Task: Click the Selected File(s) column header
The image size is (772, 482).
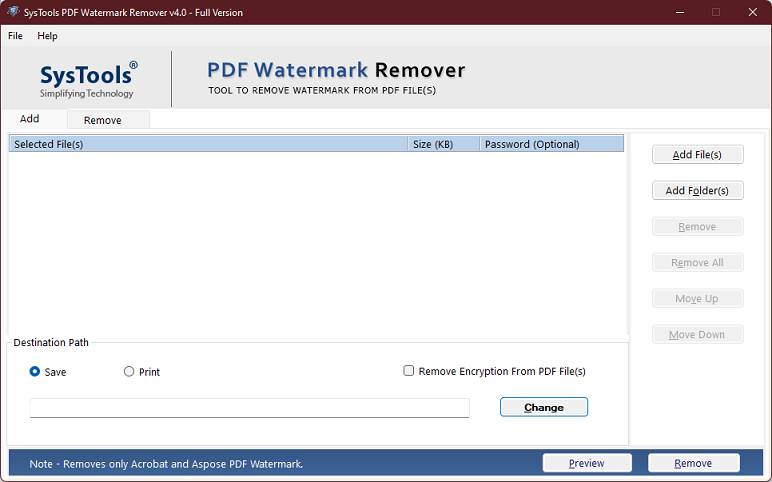Action: pyautogui.click(x=208, y=144)
